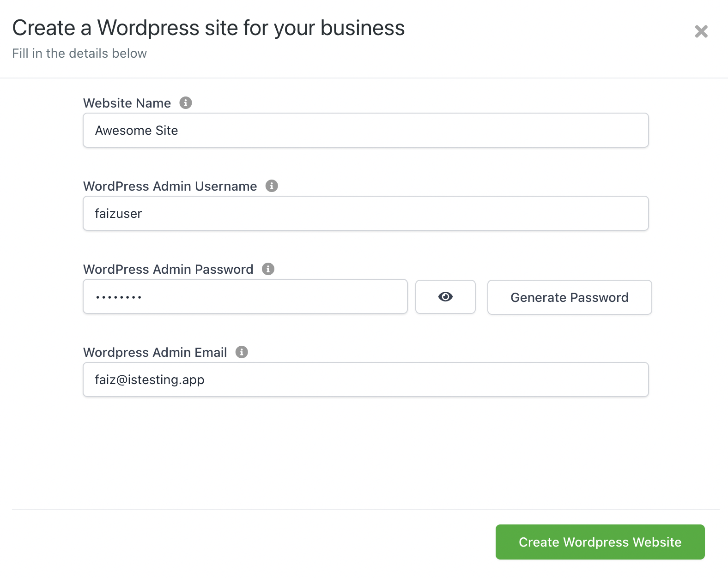
Task: Show the password using the eye icon
Action: (445, 297)
